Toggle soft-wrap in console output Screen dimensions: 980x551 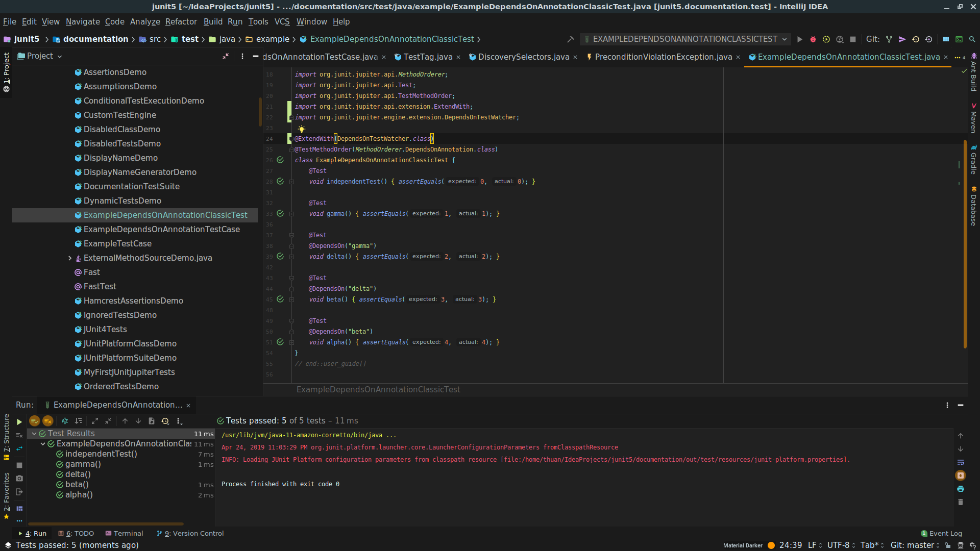click(961, 462)
